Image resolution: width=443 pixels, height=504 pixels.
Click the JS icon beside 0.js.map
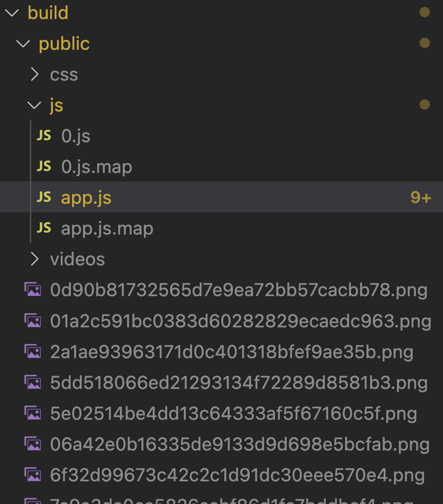(44, 166)
